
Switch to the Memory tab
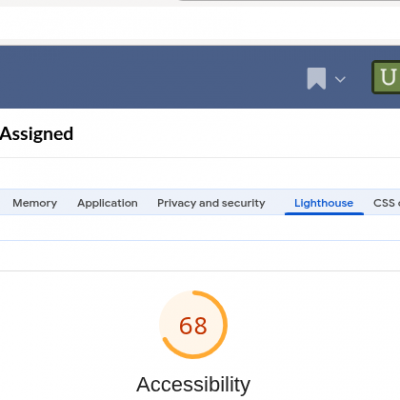35,203
